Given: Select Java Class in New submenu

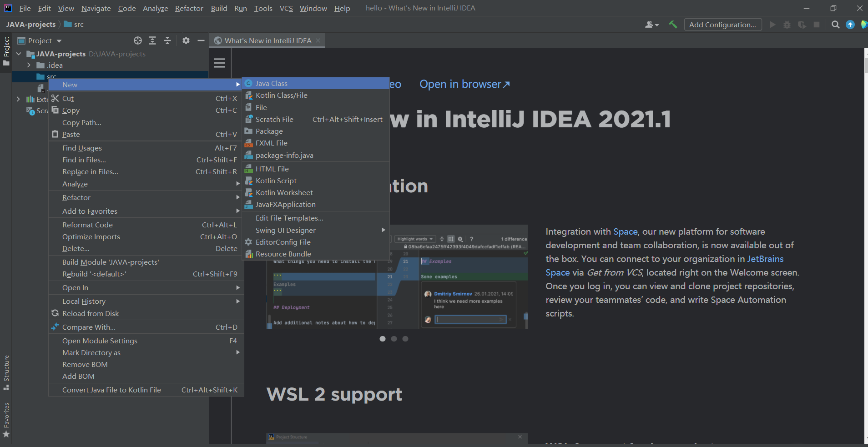Looking at the screenshot, I should point(316,83).
